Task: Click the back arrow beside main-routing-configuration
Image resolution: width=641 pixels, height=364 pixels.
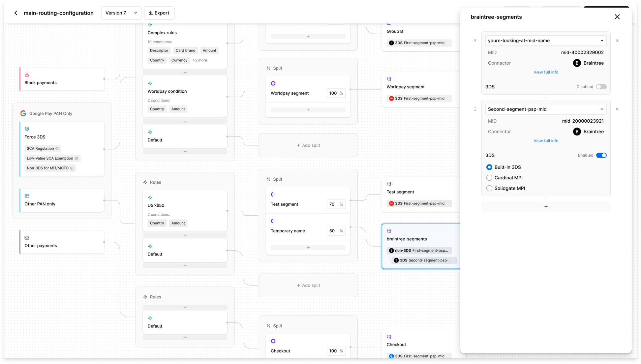Action: 16,13
